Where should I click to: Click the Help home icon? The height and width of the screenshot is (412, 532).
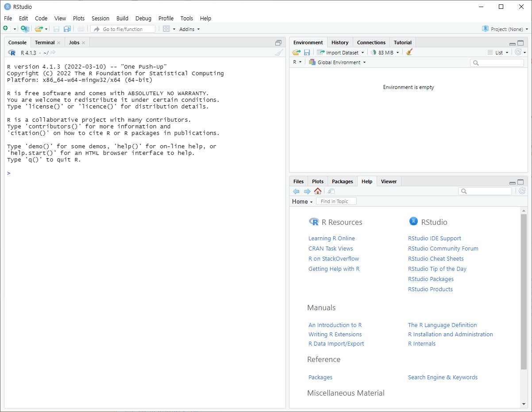(317, 191)
